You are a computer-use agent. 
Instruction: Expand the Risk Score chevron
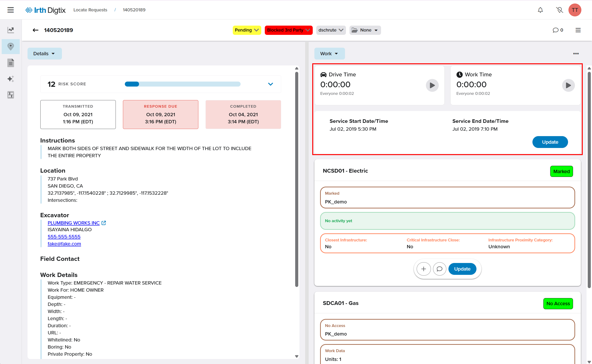click(270, 84)
